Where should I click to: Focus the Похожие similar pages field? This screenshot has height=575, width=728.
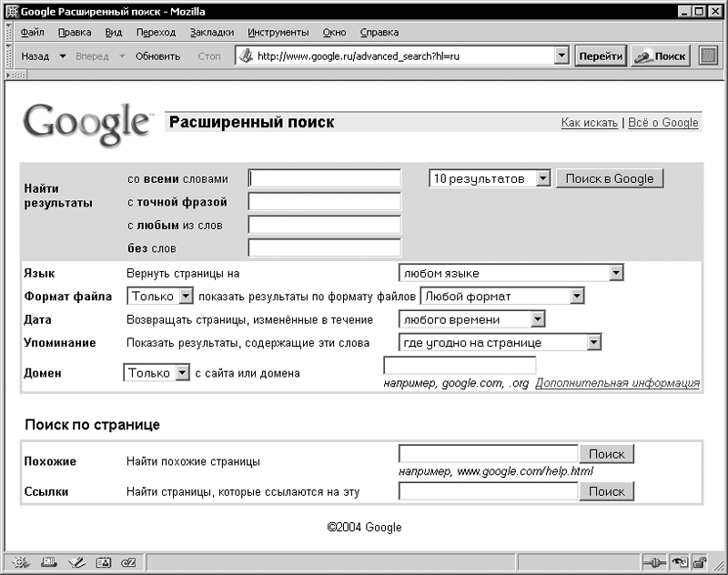[489, 453]
